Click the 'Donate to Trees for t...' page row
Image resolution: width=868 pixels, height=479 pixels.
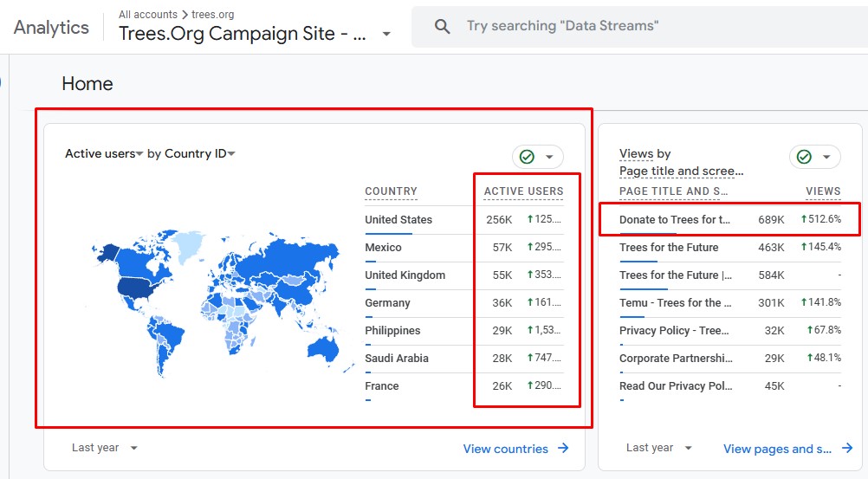[730, 220]
